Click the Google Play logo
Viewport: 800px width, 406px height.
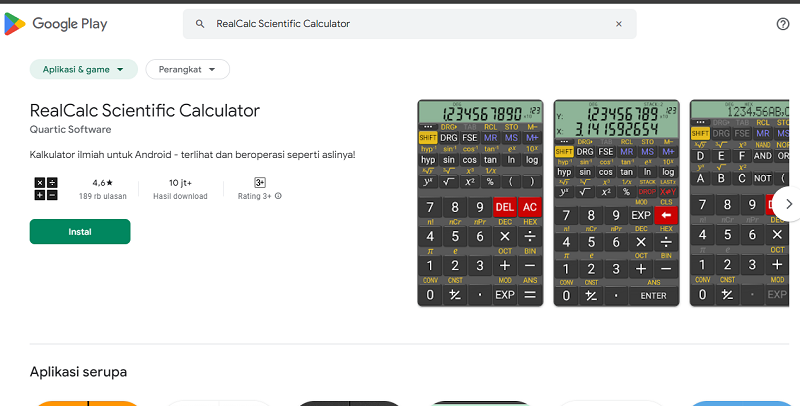pyautogui.click(x=56, y=24)
